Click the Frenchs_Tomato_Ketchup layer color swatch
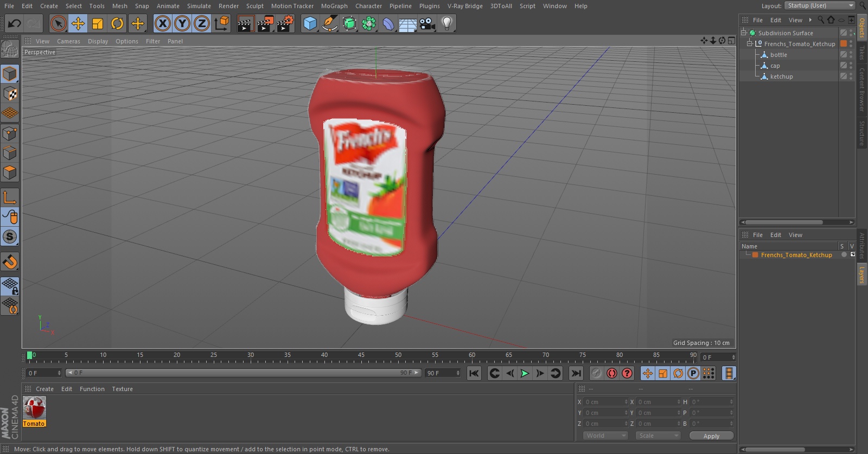 [755, 255]
